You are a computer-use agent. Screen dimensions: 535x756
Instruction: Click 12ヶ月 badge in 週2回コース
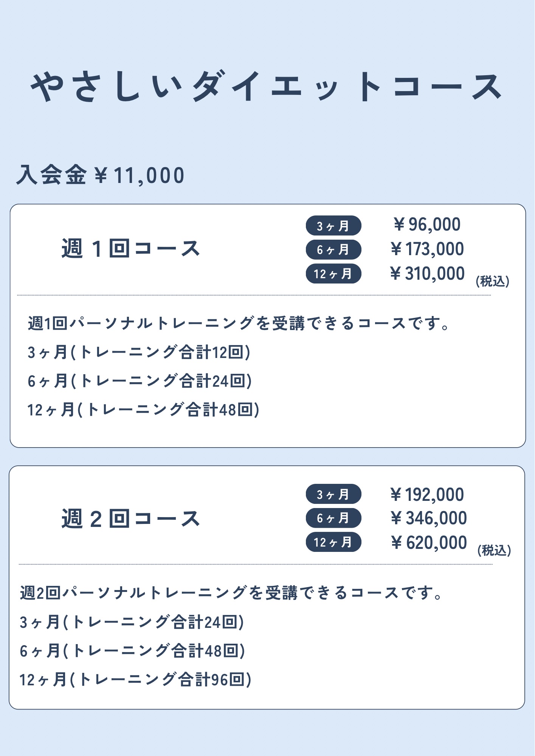[x=333, y=542]
